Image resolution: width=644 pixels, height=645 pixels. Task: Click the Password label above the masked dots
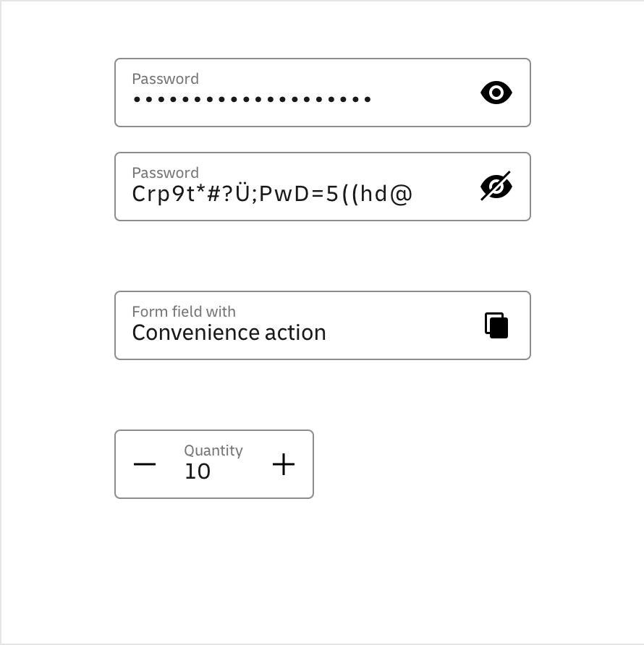click(x=165, y=79)
